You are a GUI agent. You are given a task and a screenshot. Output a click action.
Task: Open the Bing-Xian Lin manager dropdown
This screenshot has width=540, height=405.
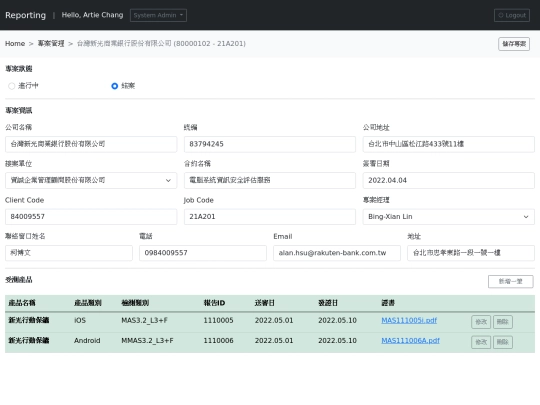tap(448, 217)
